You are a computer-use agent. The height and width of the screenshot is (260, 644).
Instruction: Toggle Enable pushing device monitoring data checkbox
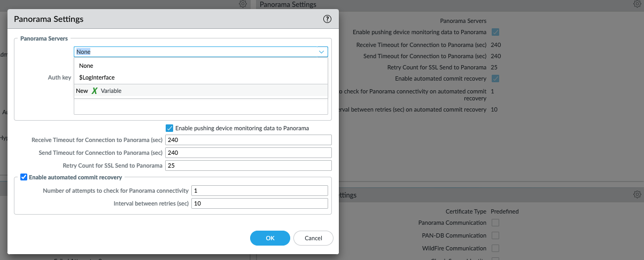pos(169,128)
